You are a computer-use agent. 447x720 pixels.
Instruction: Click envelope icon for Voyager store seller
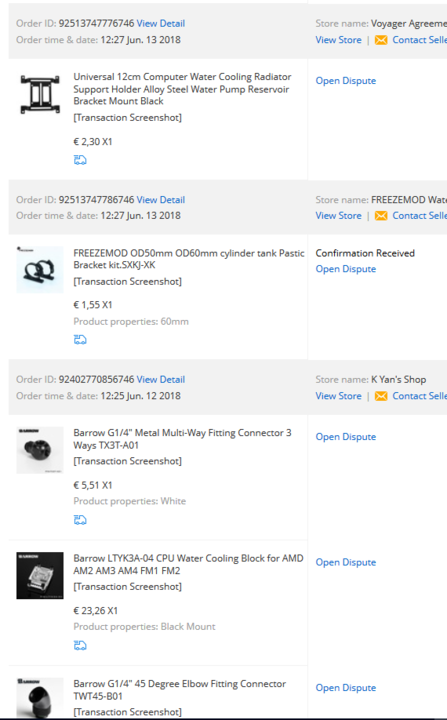point(381,40)
